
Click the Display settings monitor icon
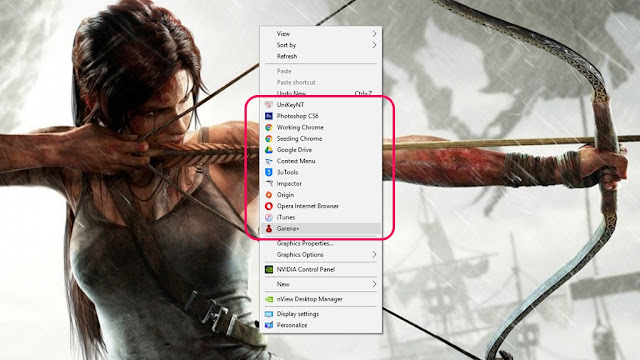point(269,314)
